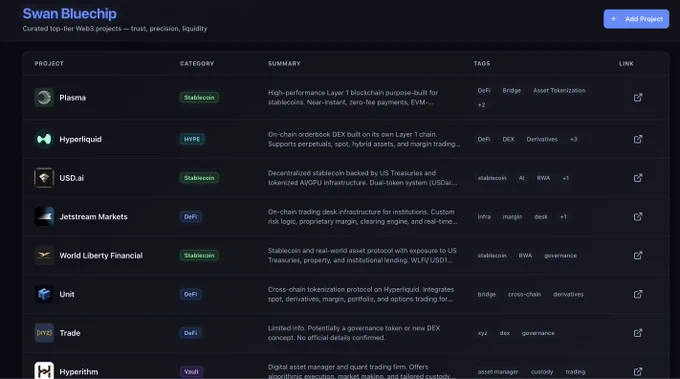Image resolution: width=680 pixels, height=379 pixels.
Task: Click the Asset Tokenization tag on Plasma
Action: 559,91
